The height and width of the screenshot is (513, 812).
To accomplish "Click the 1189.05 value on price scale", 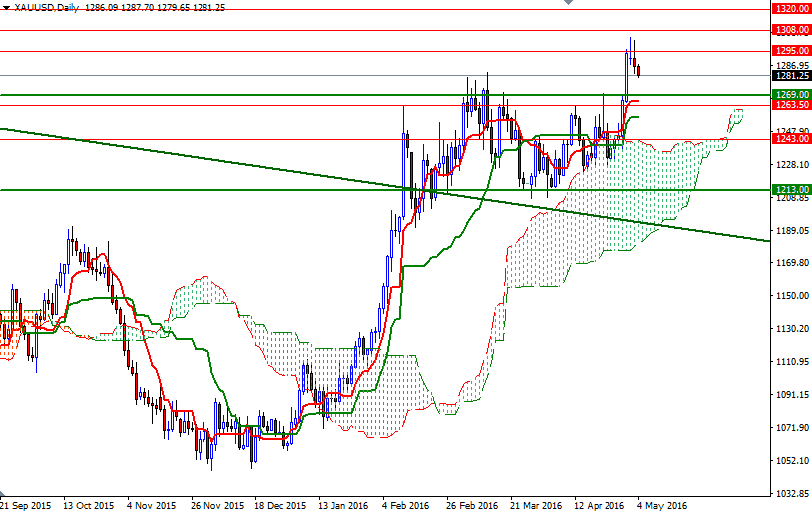I will pos(792,231).
